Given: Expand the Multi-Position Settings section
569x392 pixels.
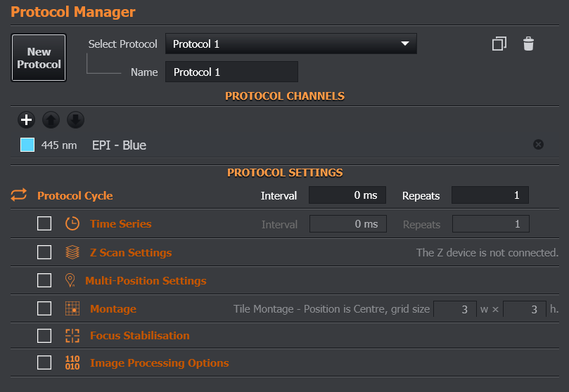Looking at the screenshot, I should point(146,280).
